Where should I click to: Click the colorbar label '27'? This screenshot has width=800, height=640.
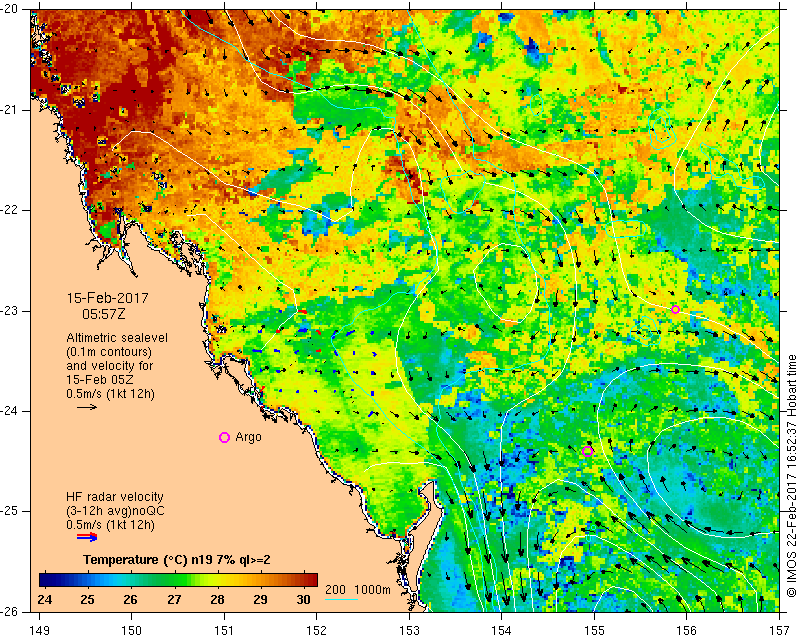coord(174,599)
